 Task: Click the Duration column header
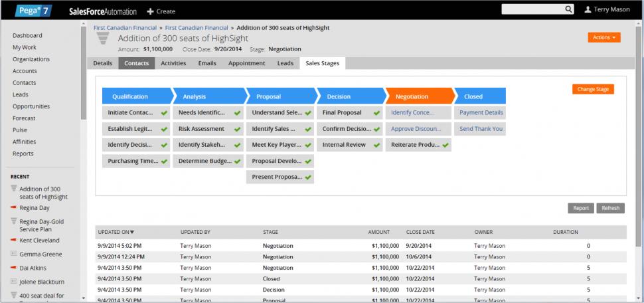(x=566, y=233)
